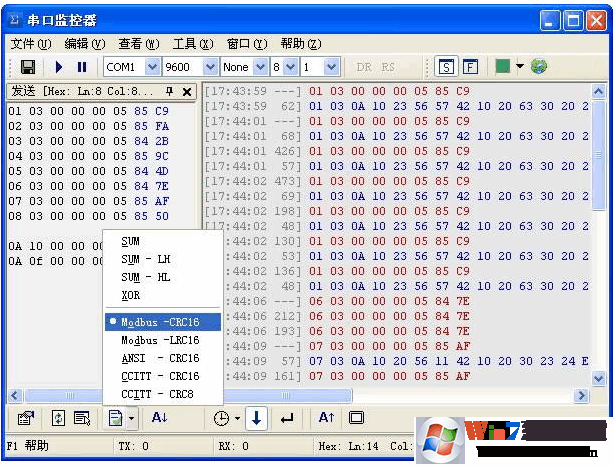614x466 pixels.
Task: Click RX: 0 counter in status bar
Action: click(233, 446)
